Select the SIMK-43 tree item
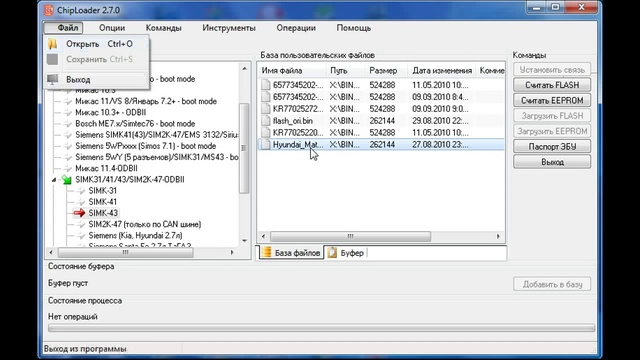Image resolution: width=640 pixels, height=360 pixels. coord(103,213)
